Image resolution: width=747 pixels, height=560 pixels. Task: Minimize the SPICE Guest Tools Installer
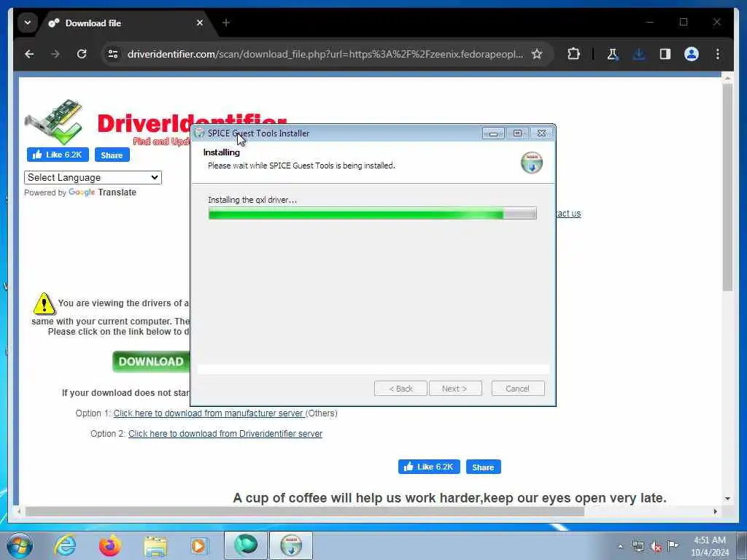[493, 133]
